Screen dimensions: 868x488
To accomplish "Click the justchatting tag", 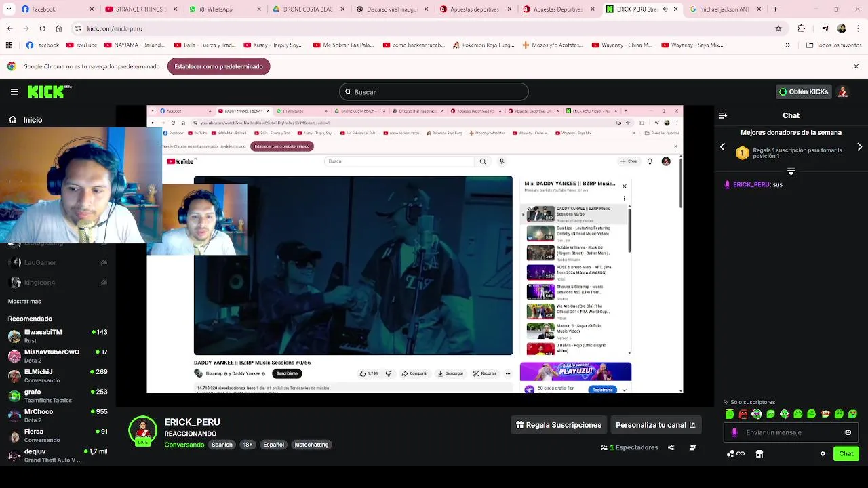I will (312, 445).
